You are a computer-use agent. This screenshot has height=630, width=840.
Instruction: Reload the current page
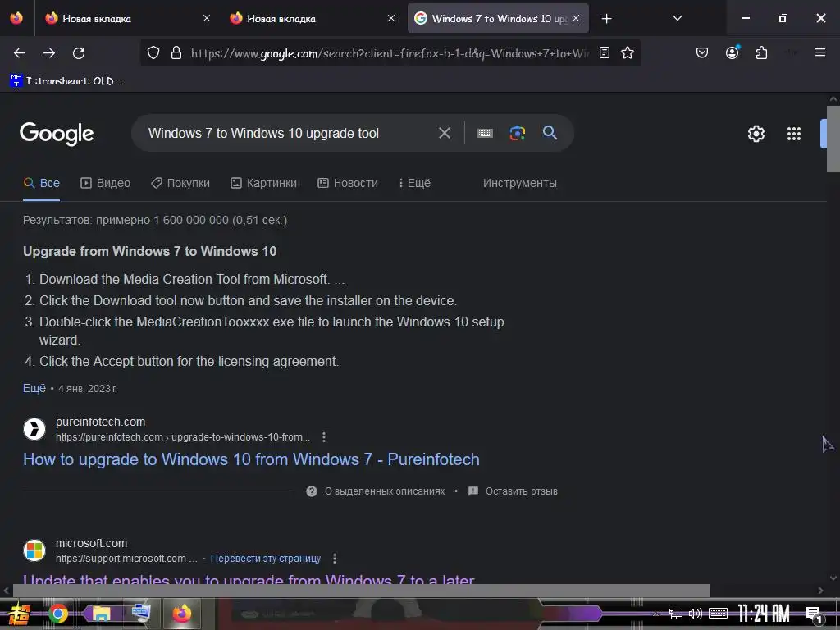(x=79, y=53)
